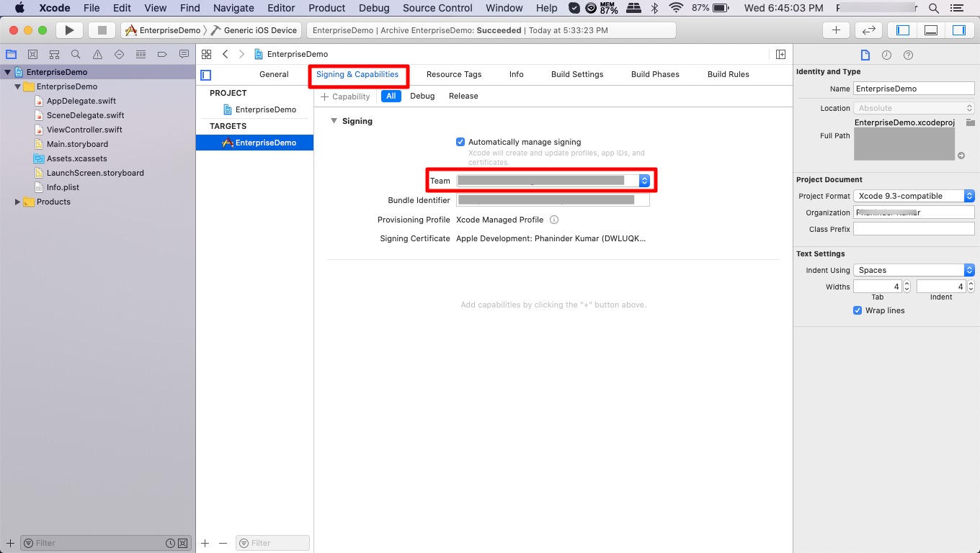Adjust the Tab width stepper

907,287
